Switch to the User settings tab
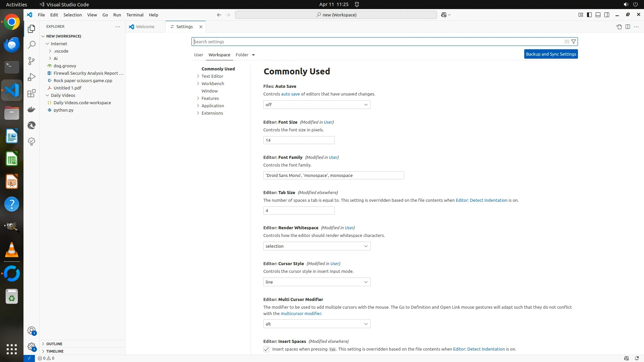 click(x=199, y=55)
